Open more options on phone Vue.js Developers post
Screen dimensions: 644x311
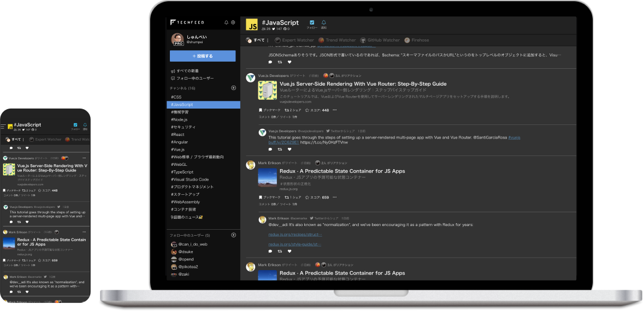[x=84, y=158]
